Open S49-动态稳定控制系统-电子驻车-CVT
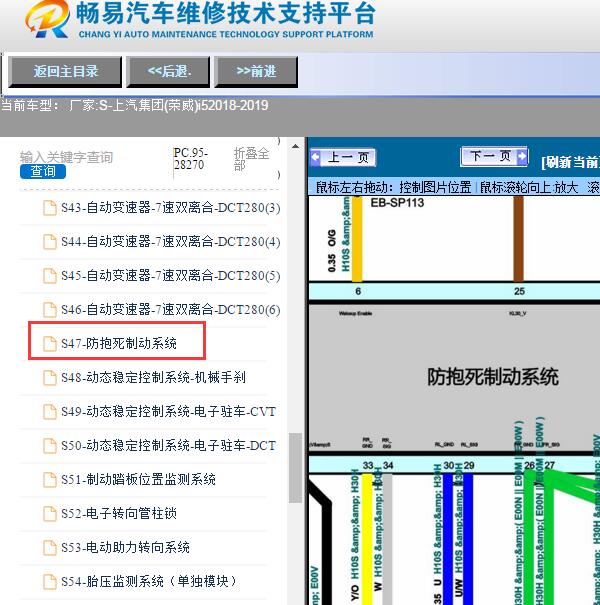 (168, 412)
